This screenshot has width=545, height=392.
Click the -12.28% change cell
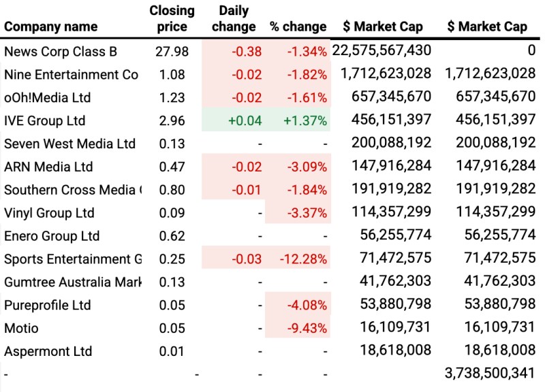click(x=302, y=259)
